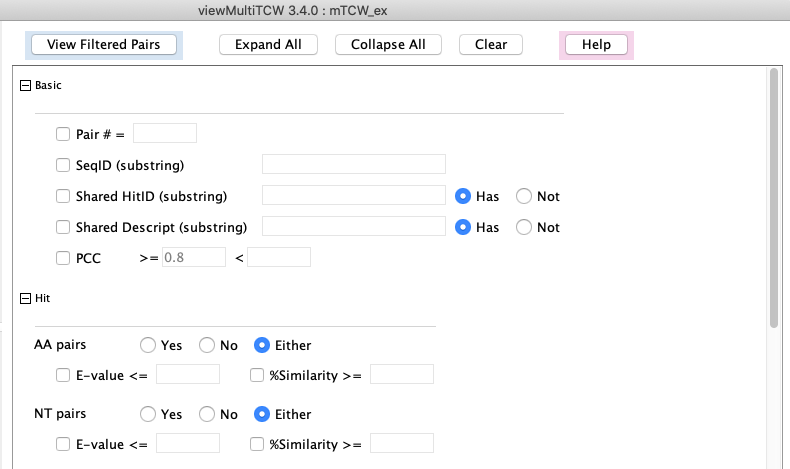
Task: Choose Yes for AA pairs
Action: [148, 345]
